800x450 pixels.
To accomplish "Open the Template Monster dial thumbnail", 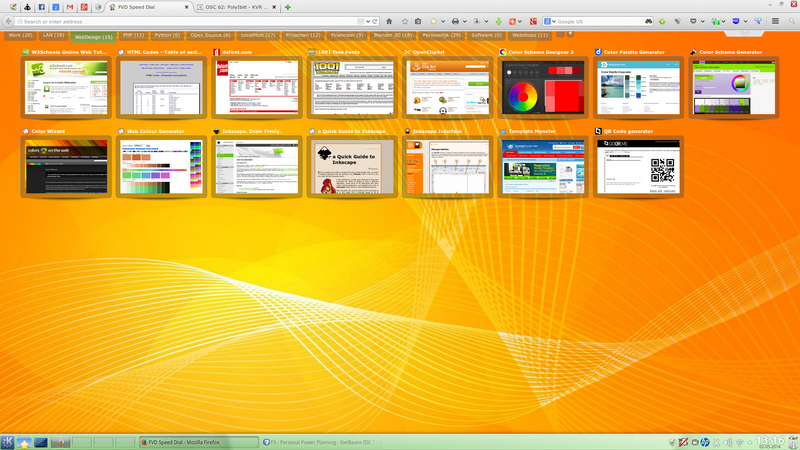I will coord(543,166).
